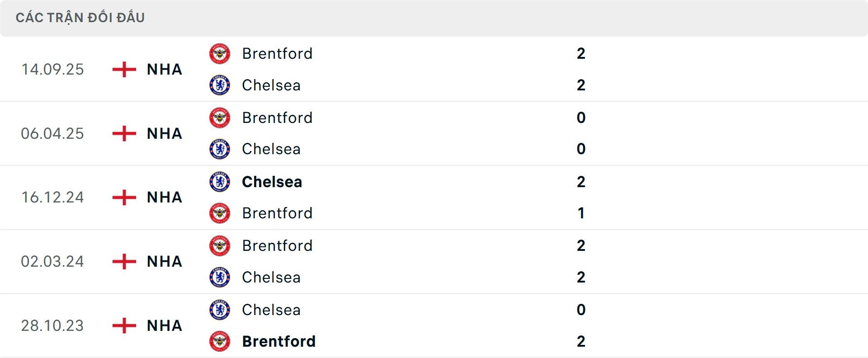Click the Chelsea badge in the 02.03.24 match
Viewport: 868px width, 358px height.
pos(219,277)
